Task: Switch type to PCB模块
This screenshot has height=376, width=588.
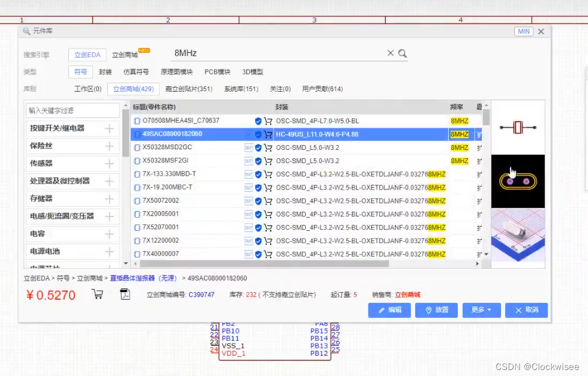Action: 217,71
